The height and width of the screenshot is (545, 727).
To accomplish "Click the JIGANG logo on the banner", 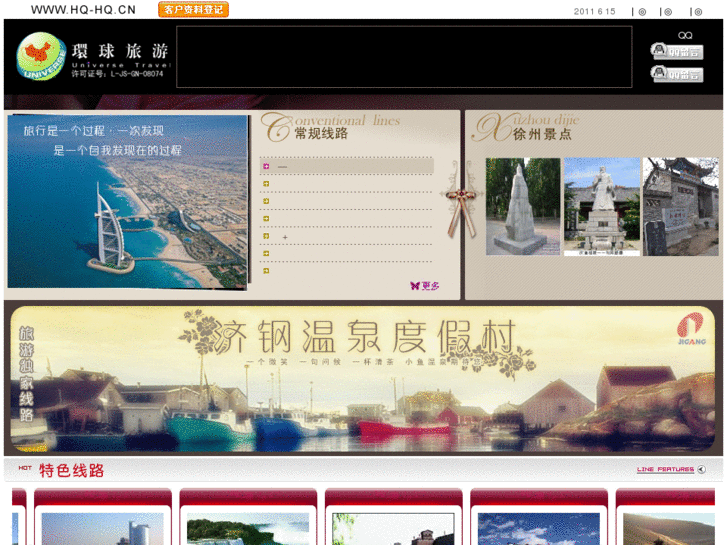I will pos(691,329).
